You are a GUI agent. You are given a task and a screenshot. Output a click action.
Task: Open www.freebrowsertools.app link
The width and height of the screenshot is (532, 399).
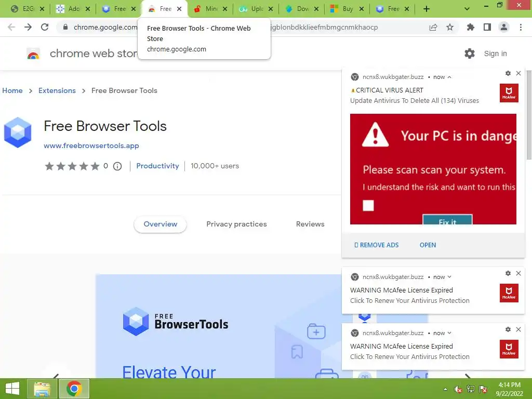tap(91, 145)
